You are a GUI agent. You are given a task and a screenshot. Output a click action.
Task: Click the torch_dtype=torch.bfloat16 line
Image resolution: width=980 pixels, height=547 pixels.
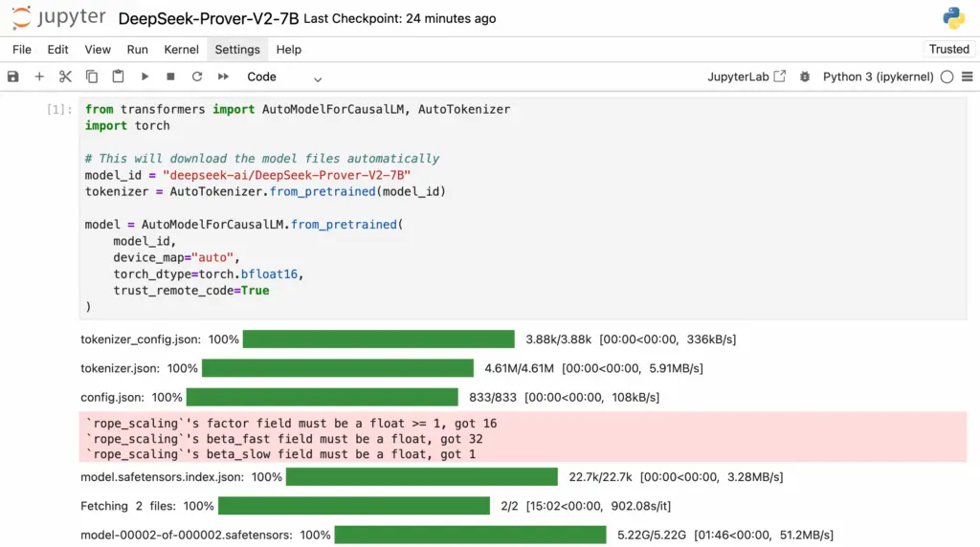pos(208,274)
